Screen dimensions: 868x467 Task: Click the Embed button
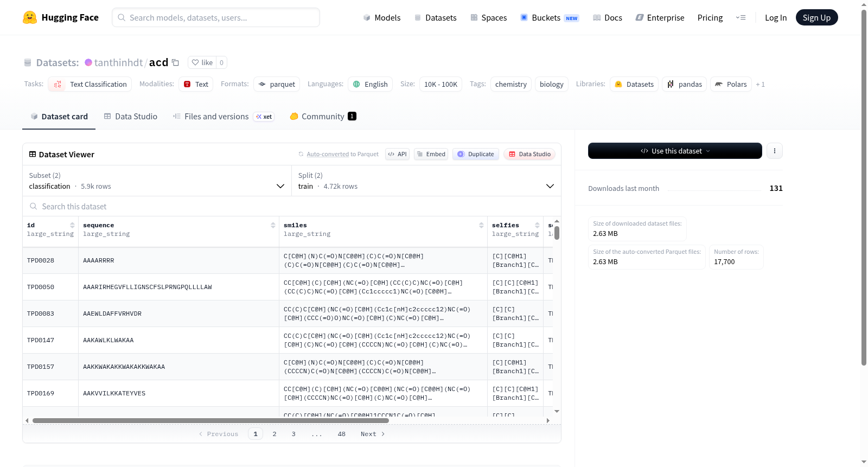(x=431, y=154)
